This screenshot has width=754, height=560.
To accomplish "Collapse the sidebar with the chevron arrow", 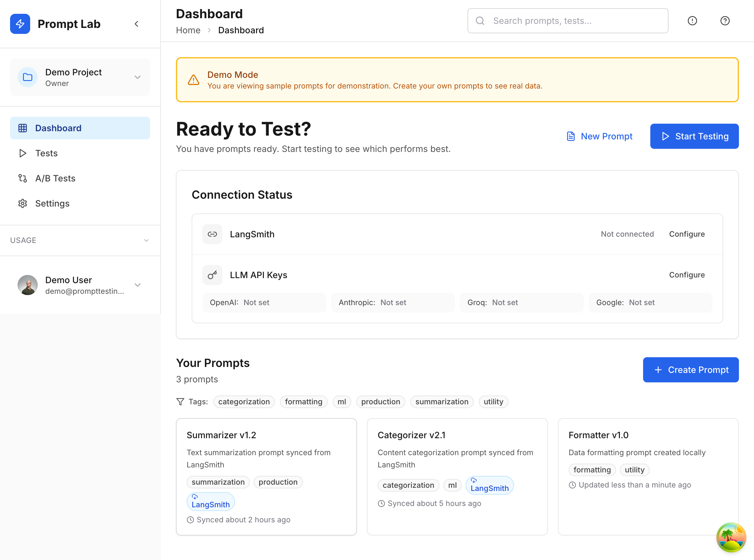I will (x=136, y=24).
